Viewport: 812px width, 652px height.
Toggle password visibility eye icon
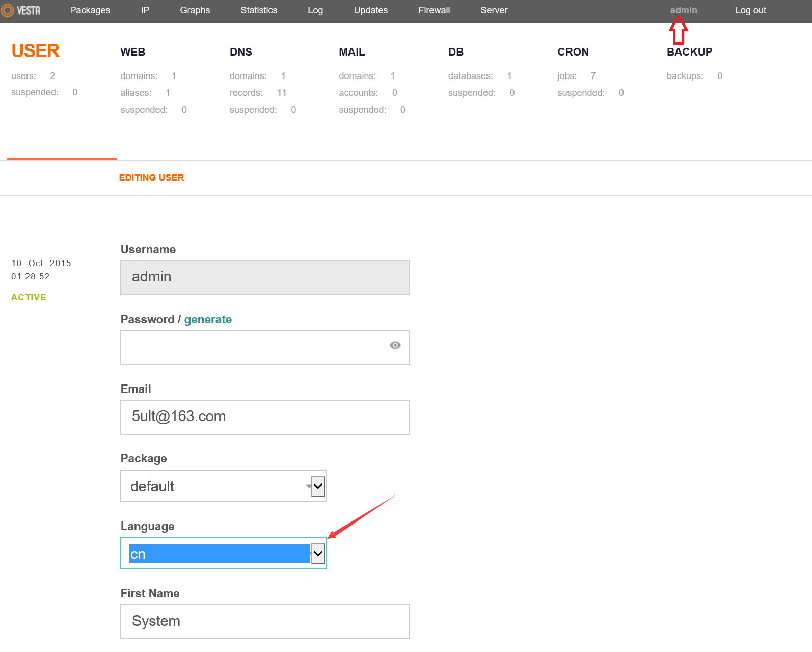pos(395,346)
